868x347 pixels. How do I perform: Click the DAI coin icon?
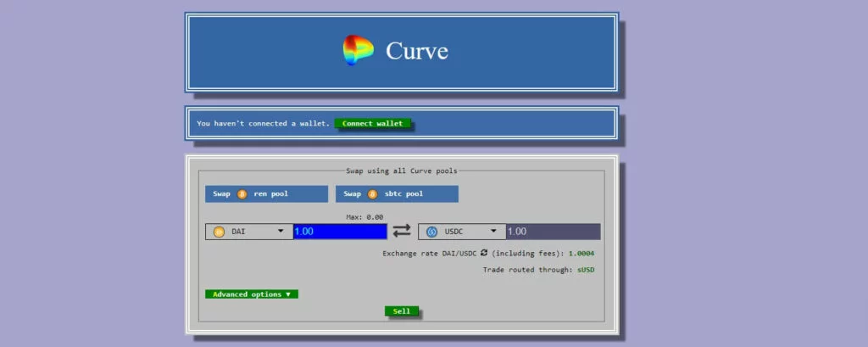click(220, 232)
